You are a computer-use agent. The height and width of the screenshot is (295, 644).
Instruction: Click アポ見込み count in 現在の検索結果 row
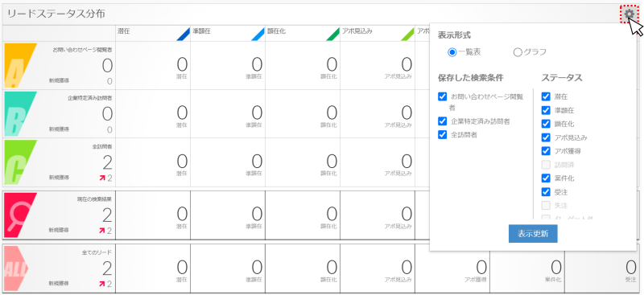point(407,214)
